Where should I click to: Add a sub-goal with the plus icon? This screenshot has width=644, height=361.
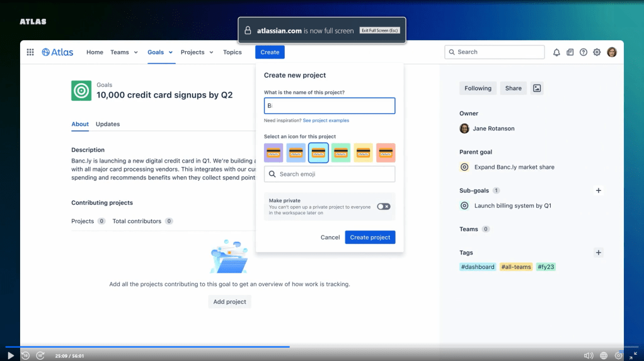click(x=599, y=190)
